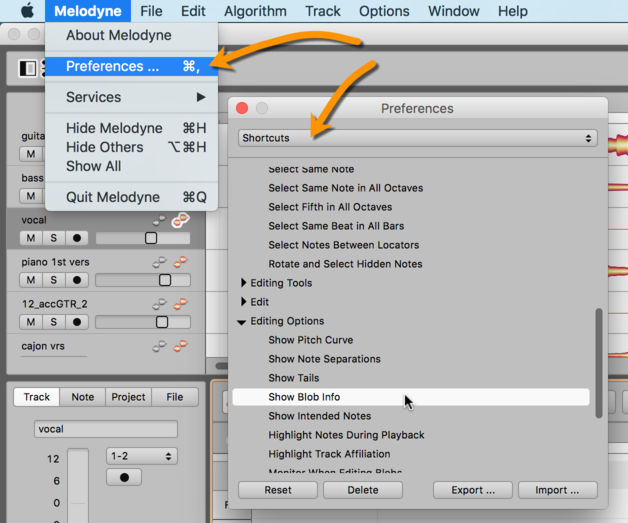
Task: Arm record on piano 1st vers track
Action: tap(77, 280)
